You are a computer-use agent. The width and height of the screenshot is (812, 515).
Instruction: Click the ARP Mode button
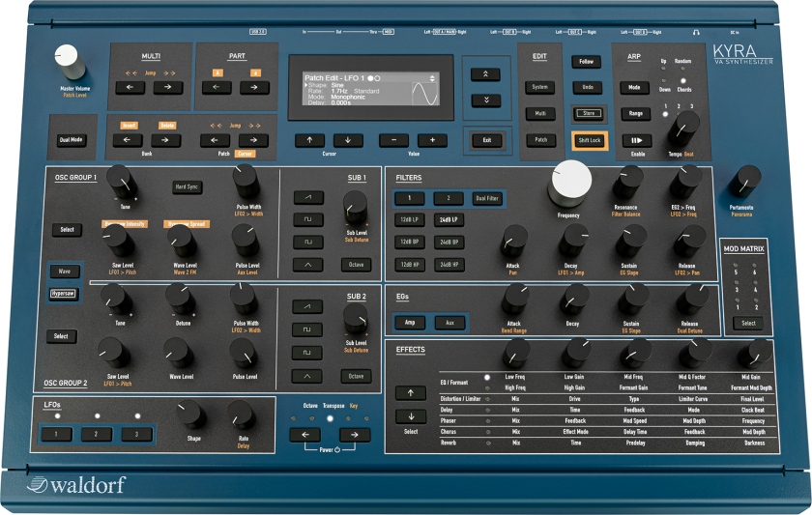click(x=634, y=88)
